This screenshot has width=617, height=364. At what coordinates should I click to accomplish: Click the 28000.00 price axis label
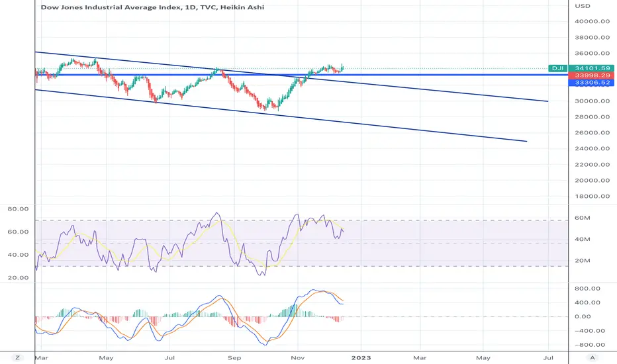pos(593,117)
